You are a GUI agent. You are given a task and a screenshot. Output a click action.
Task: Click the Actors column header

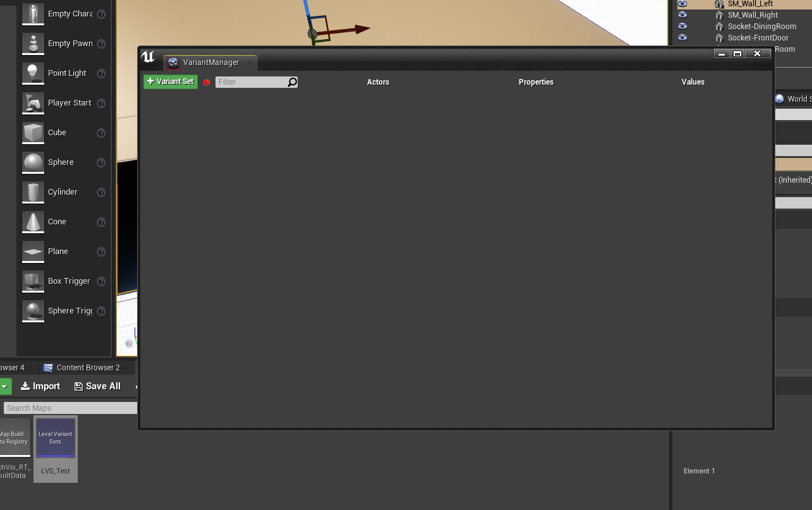pos(378,82)
